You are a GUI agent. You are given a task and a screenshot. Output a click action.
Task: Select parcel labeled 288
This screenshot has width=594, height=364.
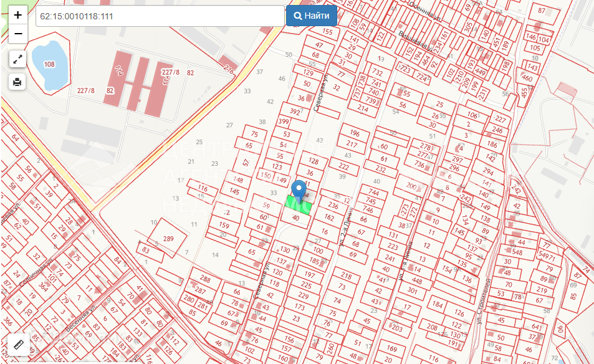pos(205,279)
